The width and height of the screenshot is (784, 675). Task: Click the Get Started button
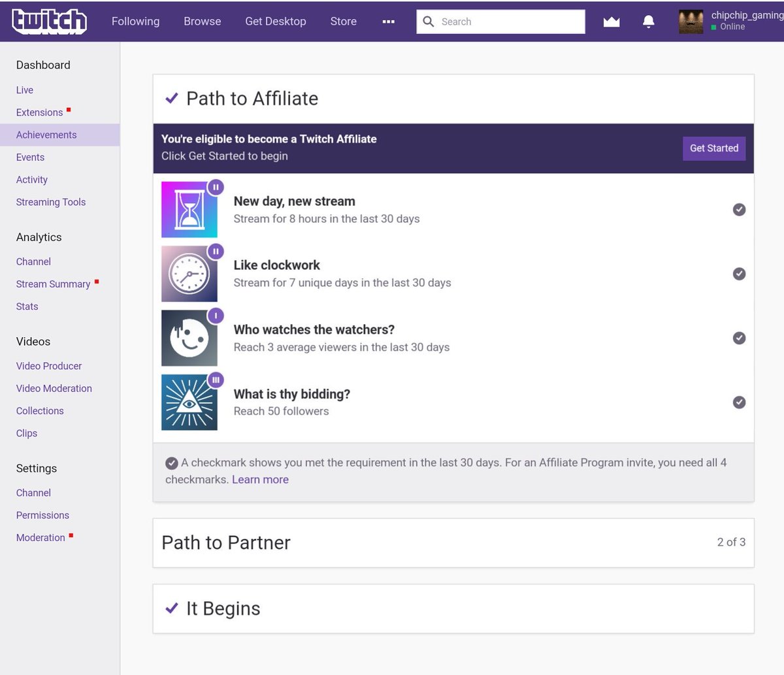[714, 148]
